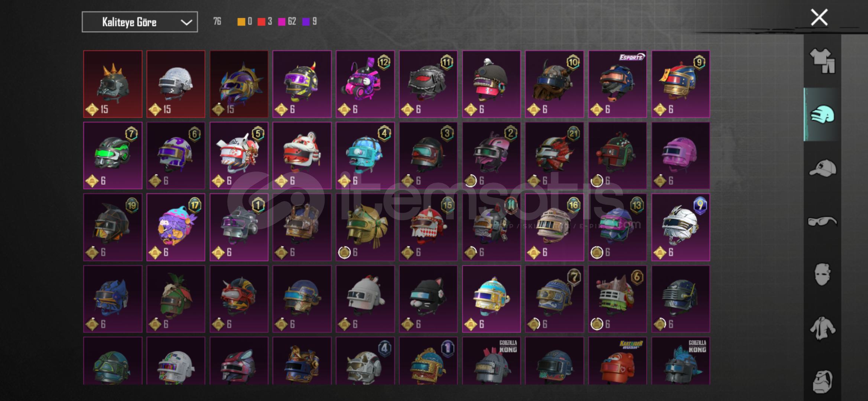The width and height of the screenshot is (868, 401).
Task: Open the sunglasses category icon
Action: click(822, 222)
